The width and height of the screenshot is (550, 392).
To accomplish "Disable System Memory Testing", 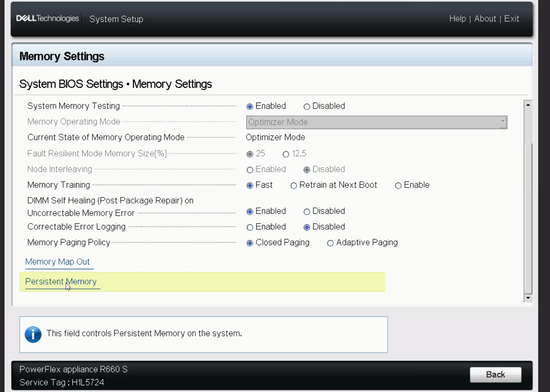I will pos(307,106).
